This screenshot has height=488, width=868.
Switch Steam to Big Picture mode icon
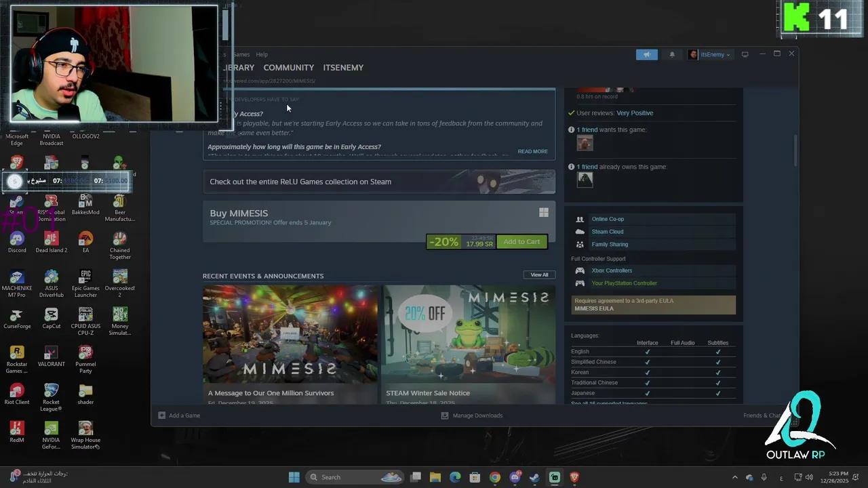tap(745, 54)
